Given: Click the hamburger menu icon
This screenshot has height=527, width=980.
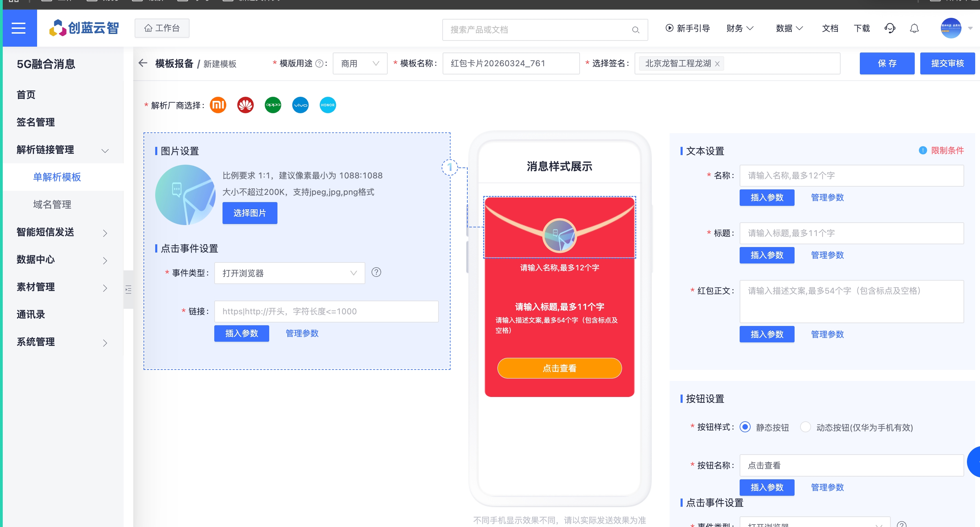Looking at the screenshot, I should pos(19,28).
